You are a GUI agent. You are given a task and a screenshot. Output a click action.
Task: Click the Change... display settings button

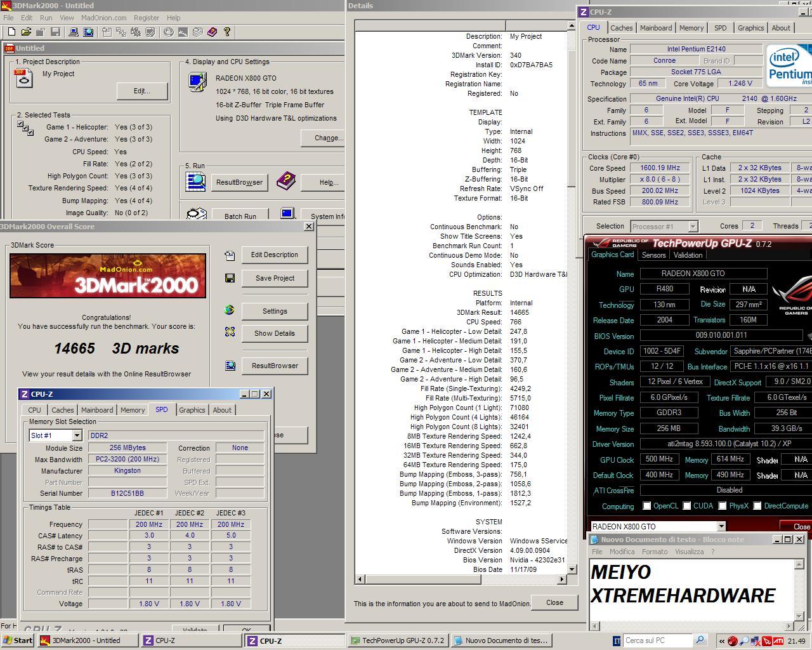324,138
